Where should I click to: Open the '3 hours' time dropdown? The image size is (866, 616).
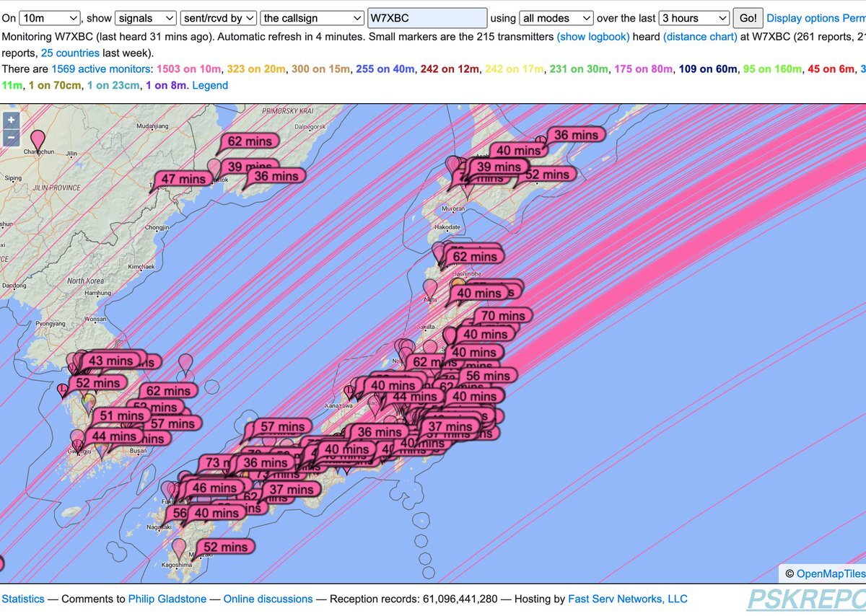(694, 18)
